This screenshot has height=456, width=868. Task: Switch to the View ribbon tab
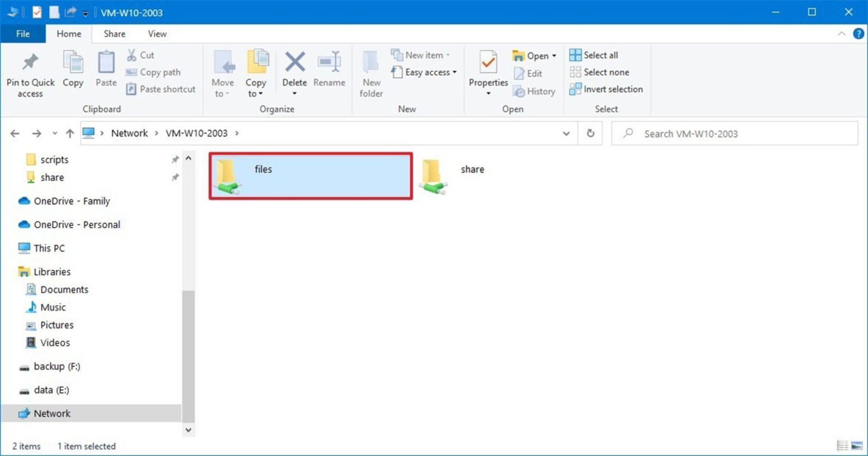coord(157,34)
